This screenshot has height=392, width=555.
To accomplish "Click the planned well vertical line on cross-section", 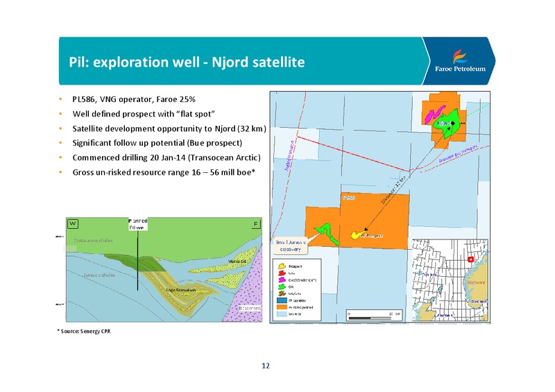I will tap(137, 261).
